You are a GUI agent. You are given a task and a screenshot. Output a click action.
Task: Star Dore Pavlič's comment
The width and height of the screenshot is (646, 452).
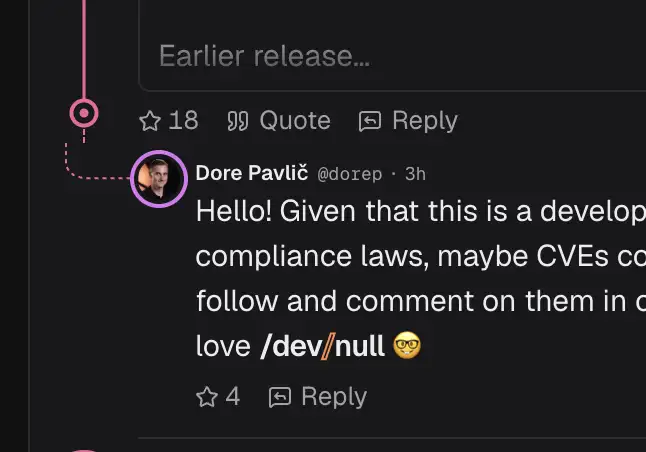(207, 397)
